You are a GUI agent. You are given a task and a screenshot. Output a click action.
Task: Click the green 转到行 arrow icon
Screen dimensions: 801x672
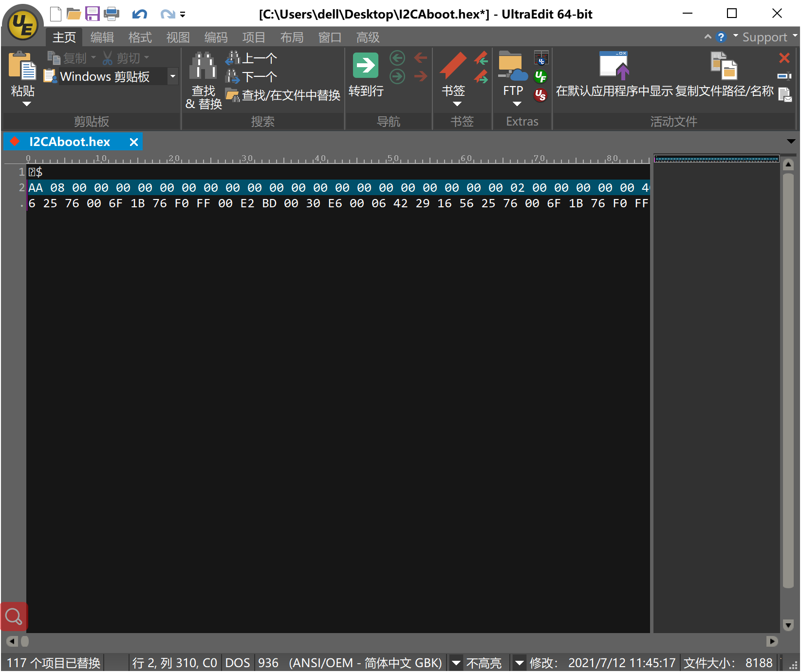pyautogui.click(x=366, y=66)
